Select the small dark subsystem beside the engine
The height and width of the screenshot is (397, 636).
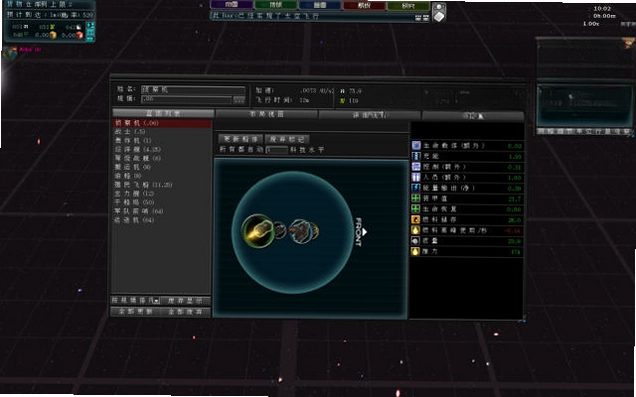[x=280, y=231]
